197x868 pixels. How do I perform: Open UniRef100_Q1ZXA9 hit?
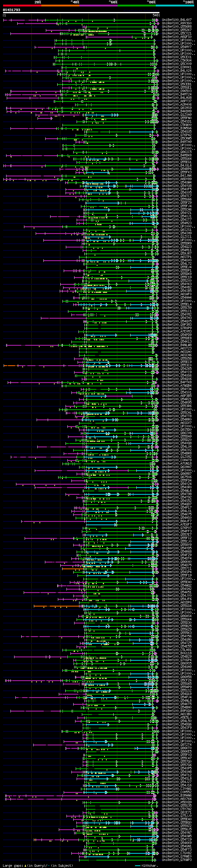(177, 115)
